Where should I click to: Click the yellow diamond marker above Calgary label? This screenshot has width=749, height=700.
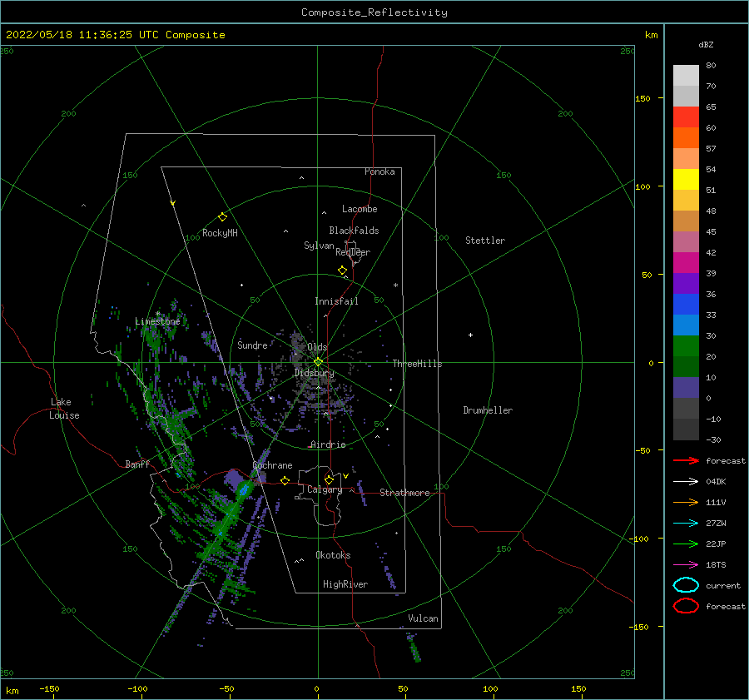[329, 479]
